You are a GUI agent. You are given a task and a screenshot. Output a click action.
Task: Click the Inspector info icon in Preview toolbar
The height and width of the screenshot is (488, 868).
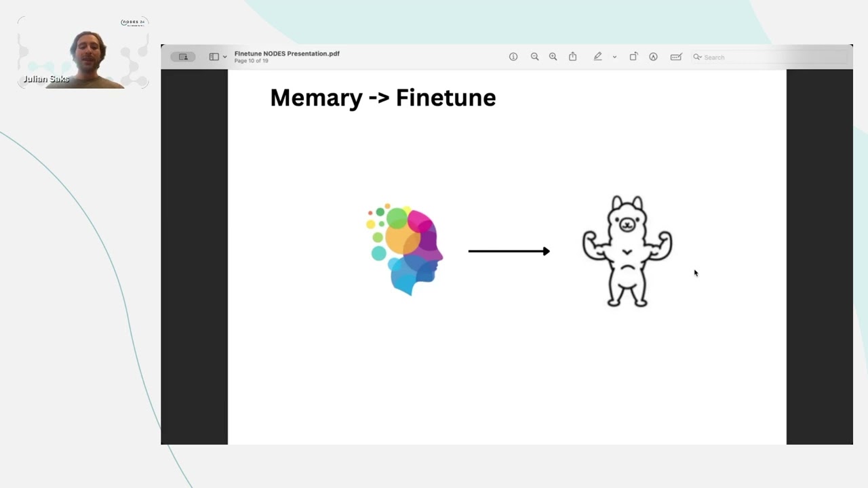(513, 57)
